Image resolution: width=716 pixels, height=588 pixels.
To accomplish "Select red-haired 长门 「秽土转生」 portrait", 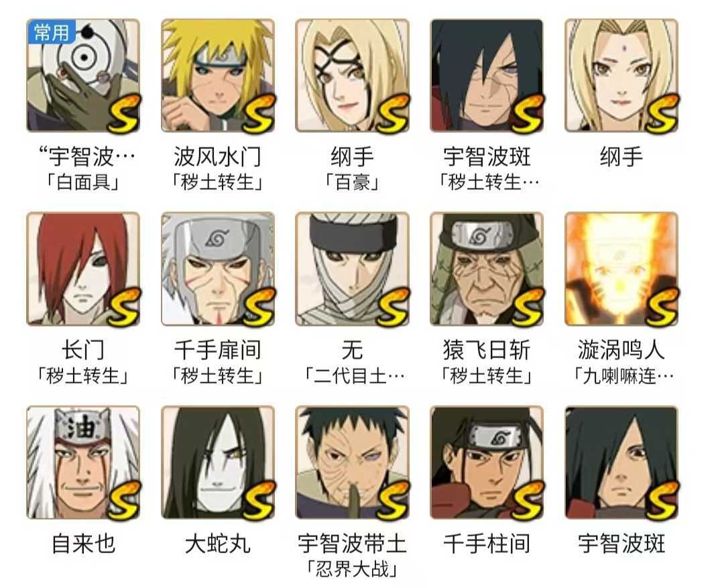I will pos(83,269).
